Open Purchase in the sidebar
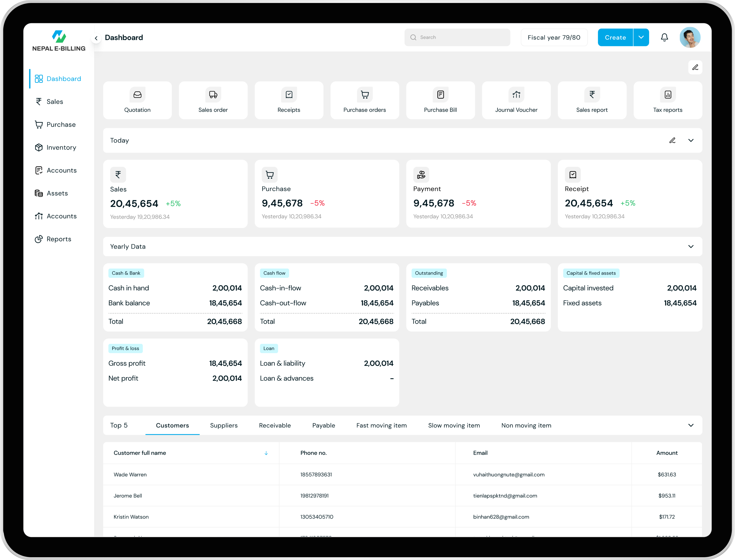 point(55,125)
